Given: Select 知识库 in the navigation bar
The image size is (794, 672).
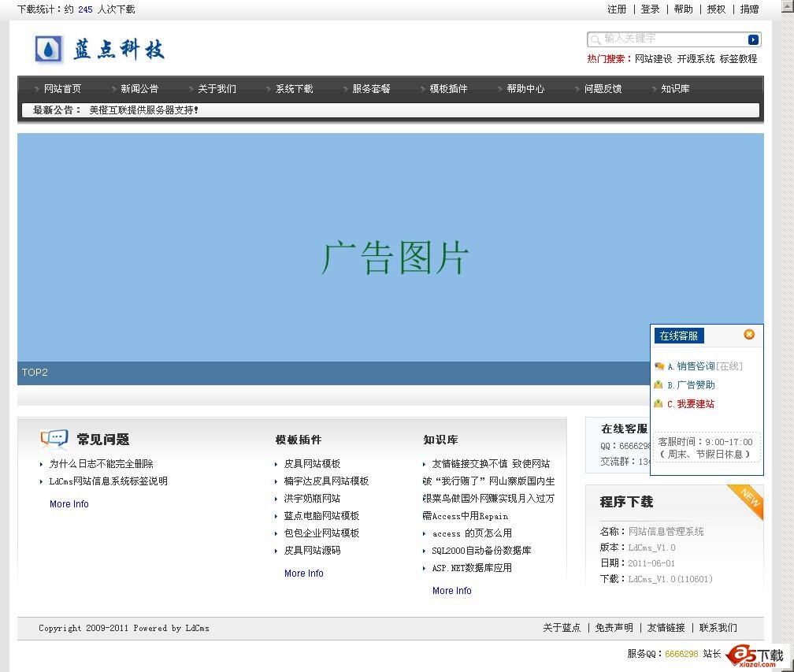Looking at the screenshot, I should (x=675, y=89).
